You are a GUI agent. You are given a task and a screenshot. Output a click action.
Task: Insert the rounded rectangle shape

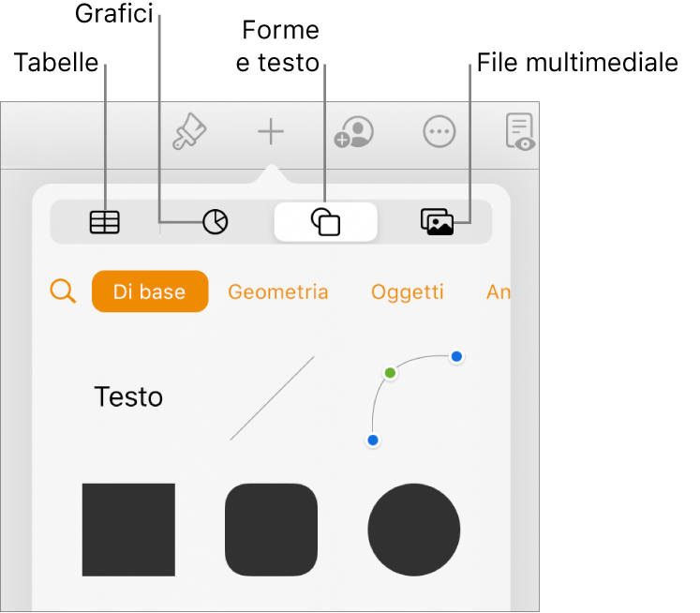[272, 530]
